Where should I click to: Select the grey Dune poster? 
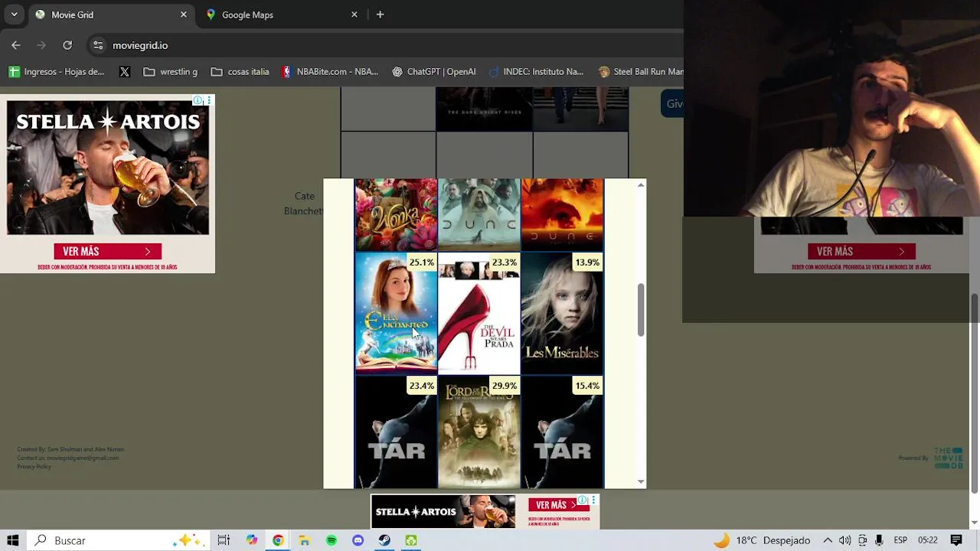[479, 215]
